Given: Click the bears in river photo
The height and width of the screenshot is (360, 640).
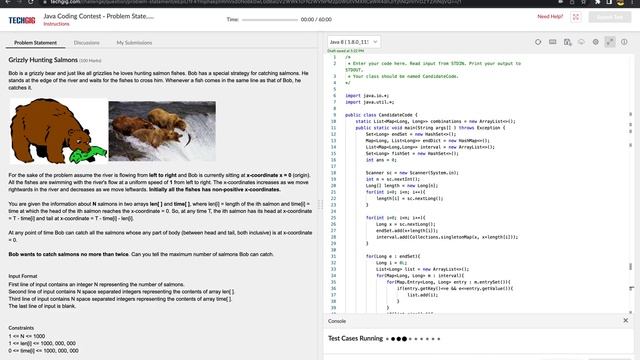Looking at the screenshot, I should pyautogui.click(x=162, y=131).
